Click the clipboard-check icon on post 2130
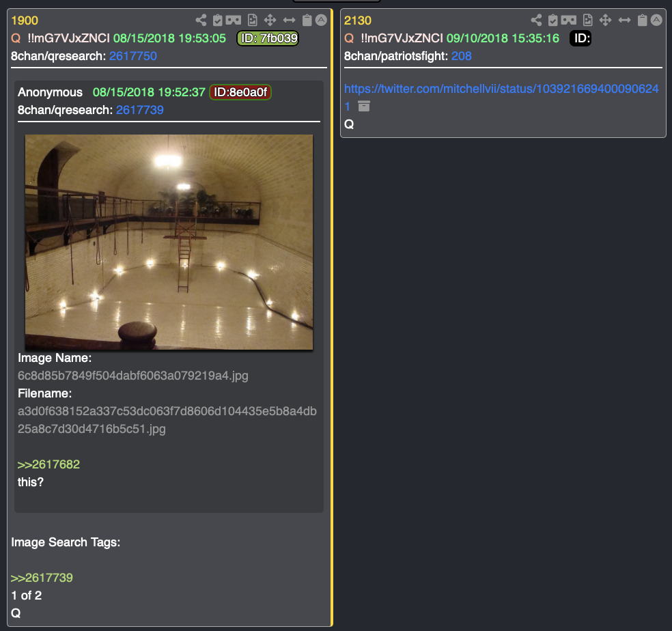Screen dimensions: 672x631 [553, 20]
